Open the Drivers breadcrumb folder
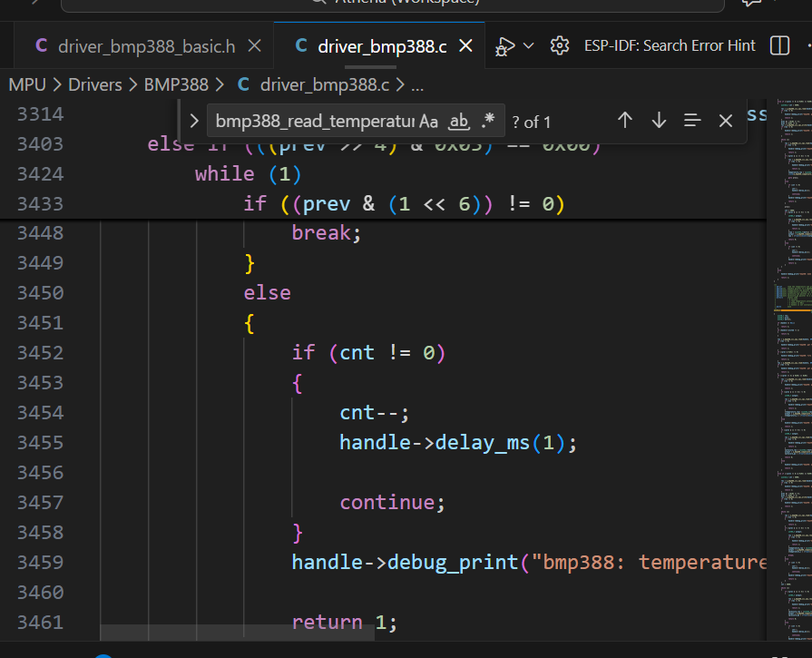This screenshot has width=812, height=658. coord(96,85)
